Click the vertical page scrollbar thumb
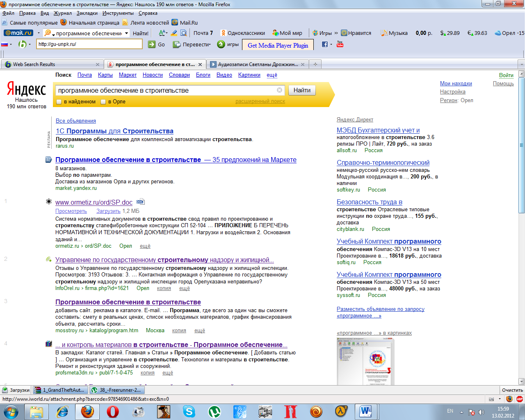This screenshot has height=420, width=525. click(521, 145)
